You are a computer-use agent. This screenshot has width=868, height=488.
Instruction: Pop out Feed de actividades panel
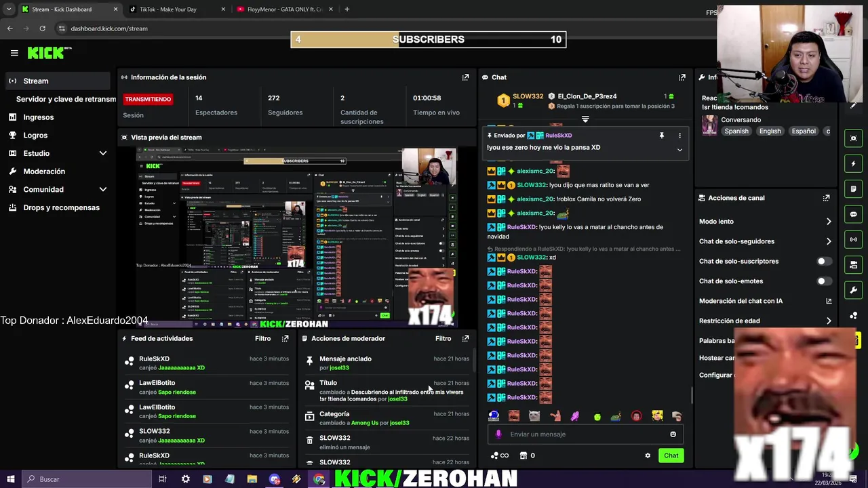point(285,338)
